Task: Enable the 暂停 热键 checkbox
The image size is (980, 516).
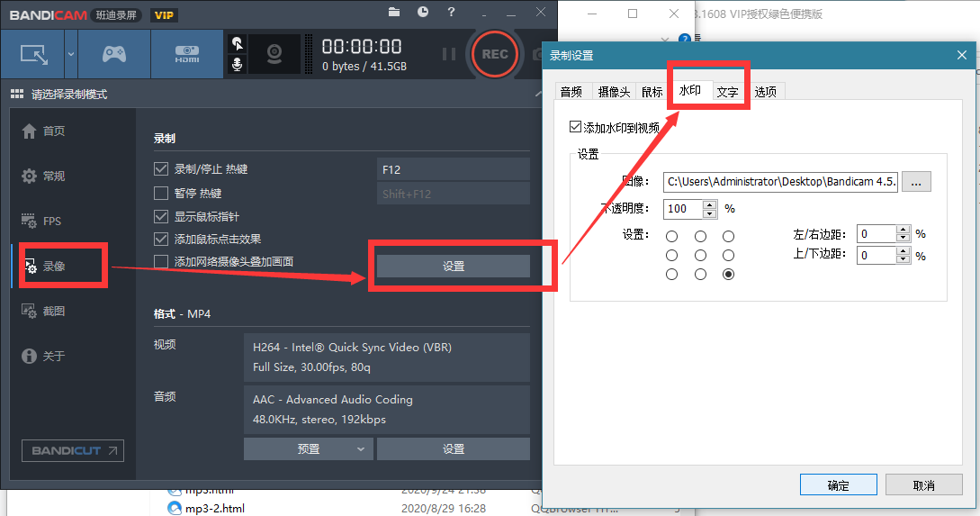Action: tap(160, 194)
